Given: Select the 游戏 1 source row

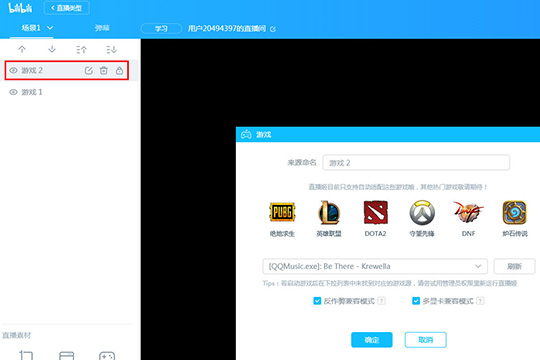Looking at the screenshot, I should (x=69, y=92).
